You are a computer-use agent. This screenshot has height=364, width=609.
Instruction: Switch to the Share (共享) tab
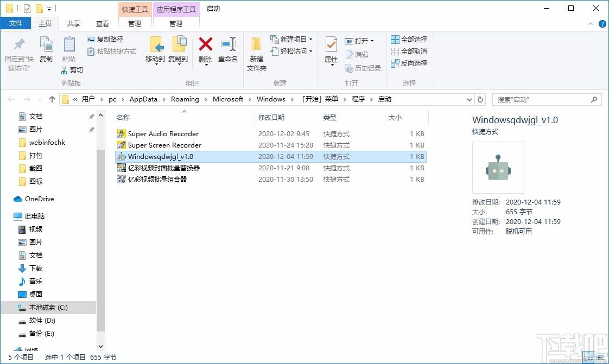point(74,24)
